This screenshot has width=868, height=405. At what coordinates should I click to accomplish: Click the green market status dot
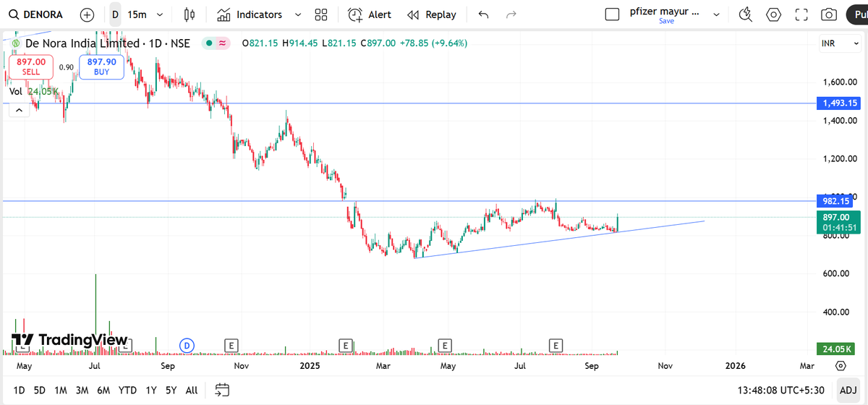[x=208, y=43]
